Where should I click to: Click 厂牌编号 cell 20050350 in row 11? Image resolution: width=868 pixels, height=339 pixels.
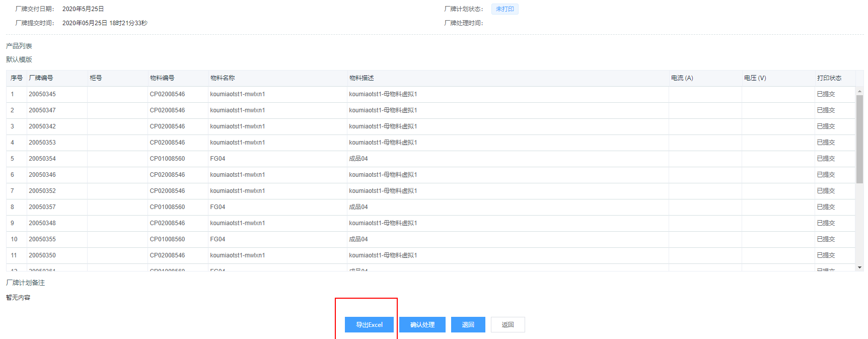coord(42,255)
